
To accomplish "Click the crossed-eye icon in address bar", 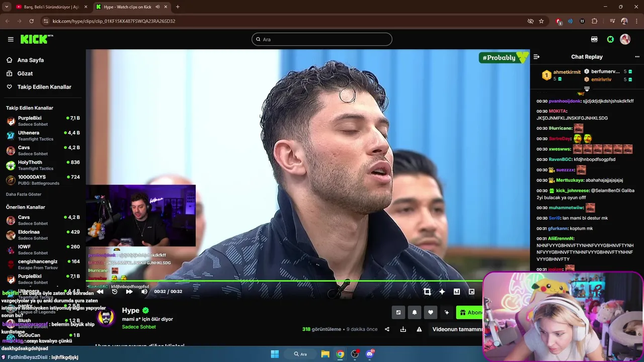I will (530, 21).
